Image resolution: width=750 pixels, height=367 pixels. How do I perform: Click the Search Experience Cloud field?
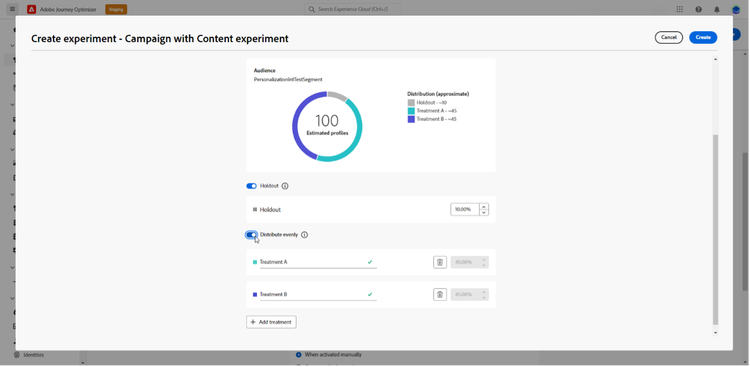click(x=353, y=9)
